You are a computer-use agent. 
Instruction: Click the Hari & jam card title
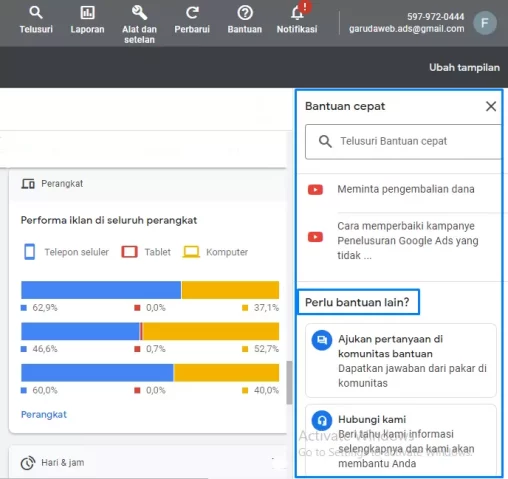(63, 463)
